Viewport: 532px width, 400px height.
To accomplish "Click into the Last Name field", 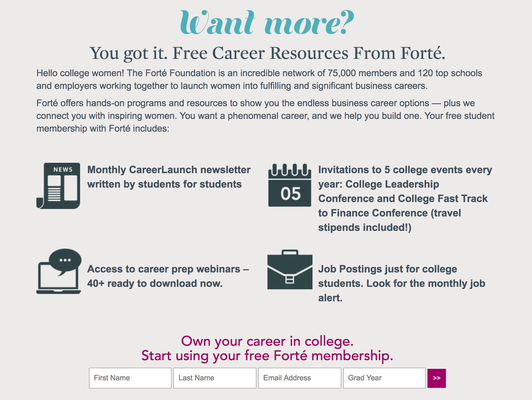I will pos(215,378).
